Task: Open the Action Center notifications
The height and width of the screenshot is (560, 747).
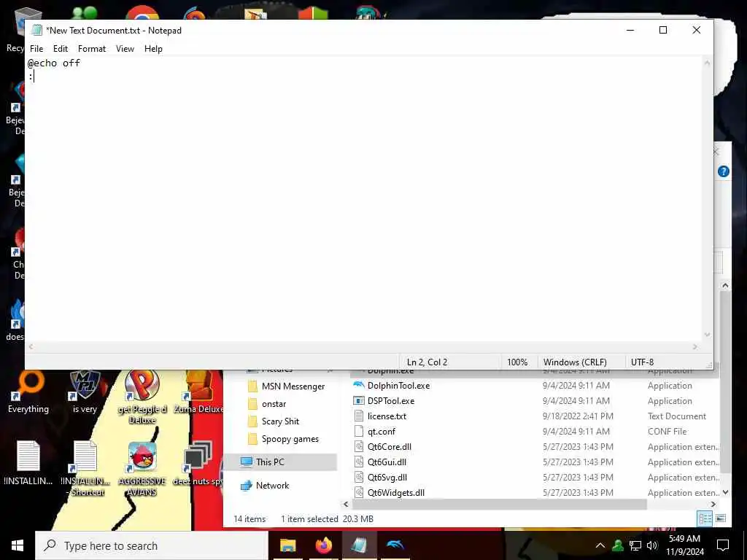Action: pyautogui.click(x=723, y=545)
